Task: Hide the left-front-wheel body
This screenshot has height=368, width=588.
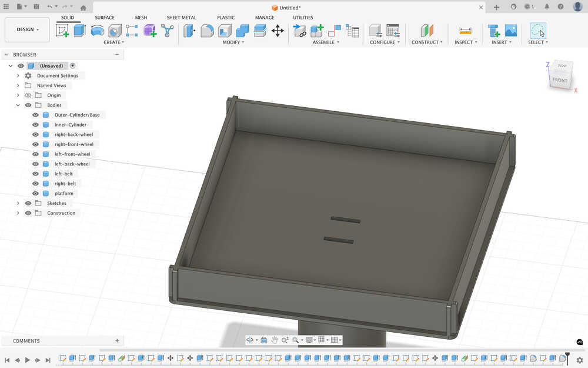Action: click(x=35, y=154)
